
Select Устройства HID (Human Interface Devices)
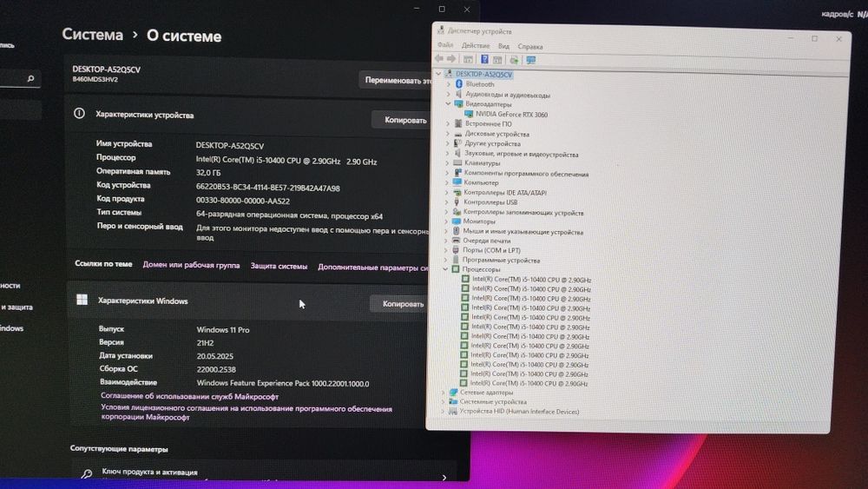point(519,412)
